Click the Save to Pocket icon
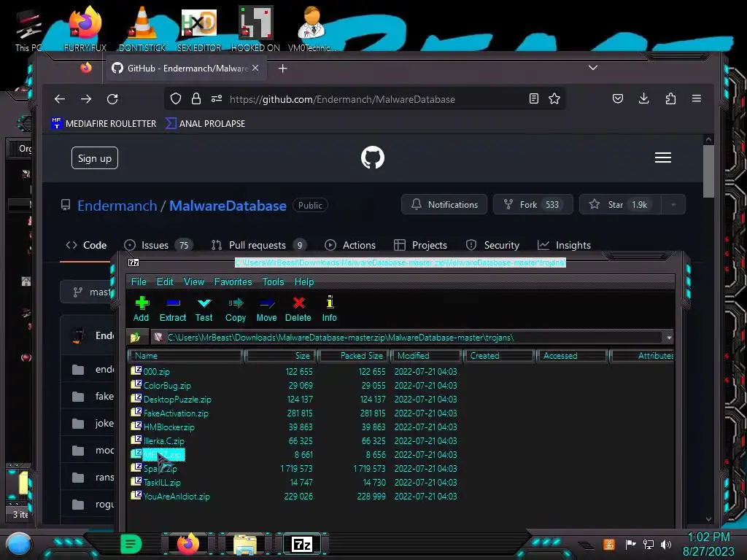 (618, 98)
